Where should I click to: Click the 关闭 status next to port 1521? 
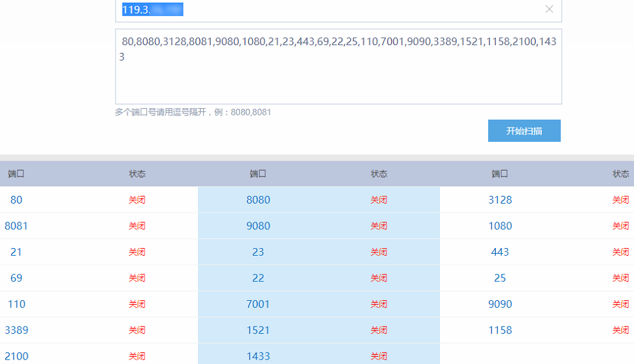[379, 330]
